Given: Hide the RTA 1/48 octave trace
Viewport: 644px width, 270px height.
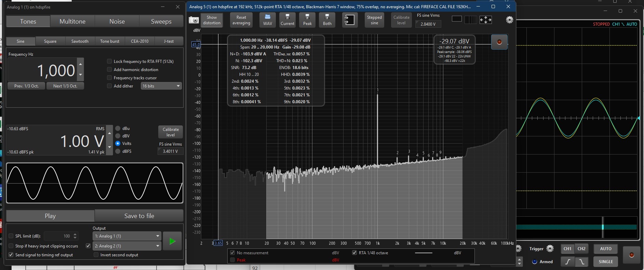Looking at the screenshot, I should pos(354,253).
